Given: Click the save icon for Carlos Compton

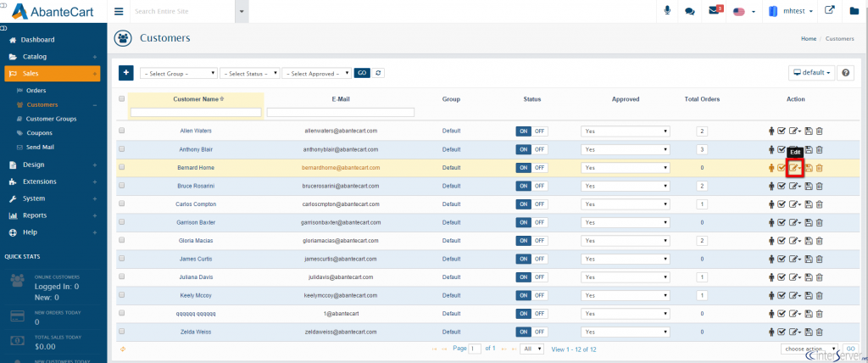Looking at the screenshot, I should coord(808,204).
